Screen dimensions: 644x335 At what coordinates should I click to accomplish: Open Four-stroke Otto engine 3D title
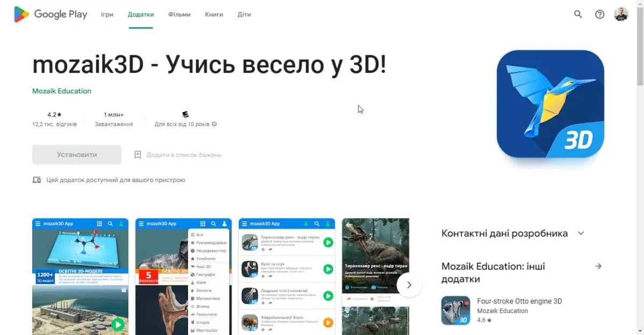coord(519,301)
